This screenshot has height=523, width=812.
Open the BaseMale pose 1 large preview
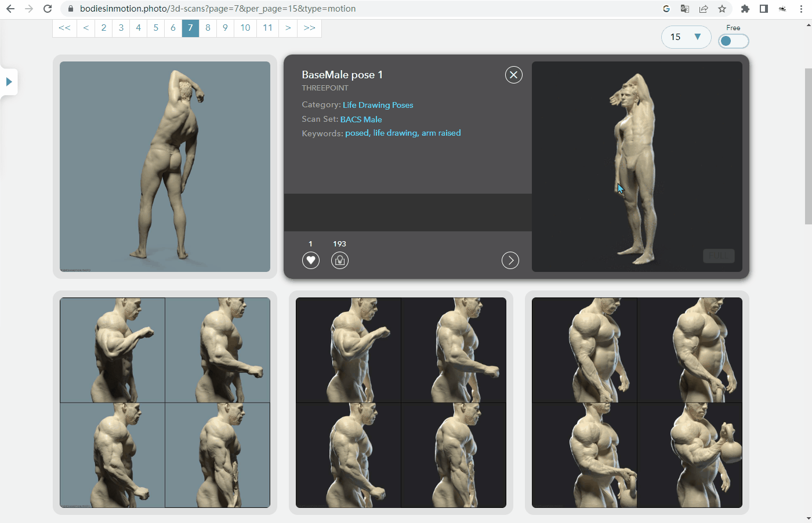[x=637, y=167]
